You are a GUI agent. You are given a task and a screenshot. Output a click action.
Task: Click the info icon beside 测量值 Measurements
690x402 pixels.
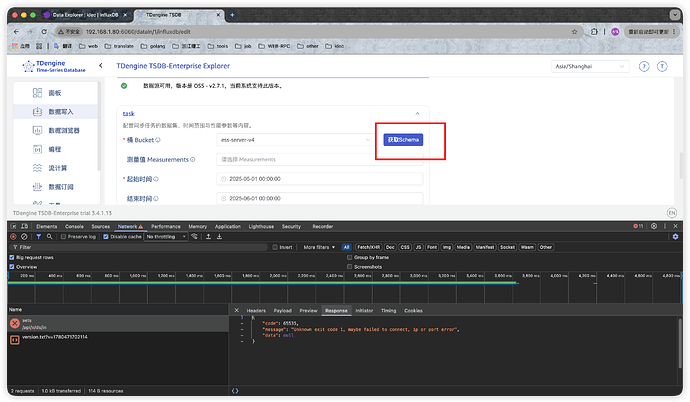[193, 160]
